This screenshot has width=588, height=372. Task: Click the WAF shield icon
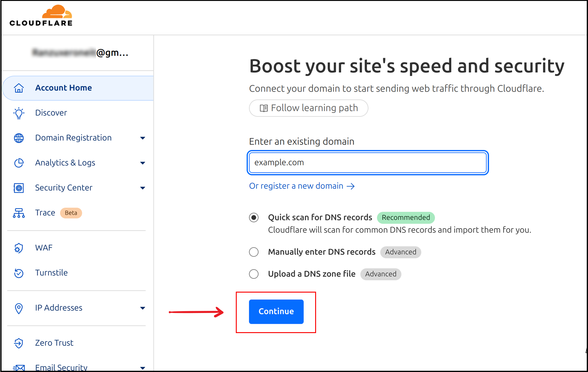click(19, 248)
